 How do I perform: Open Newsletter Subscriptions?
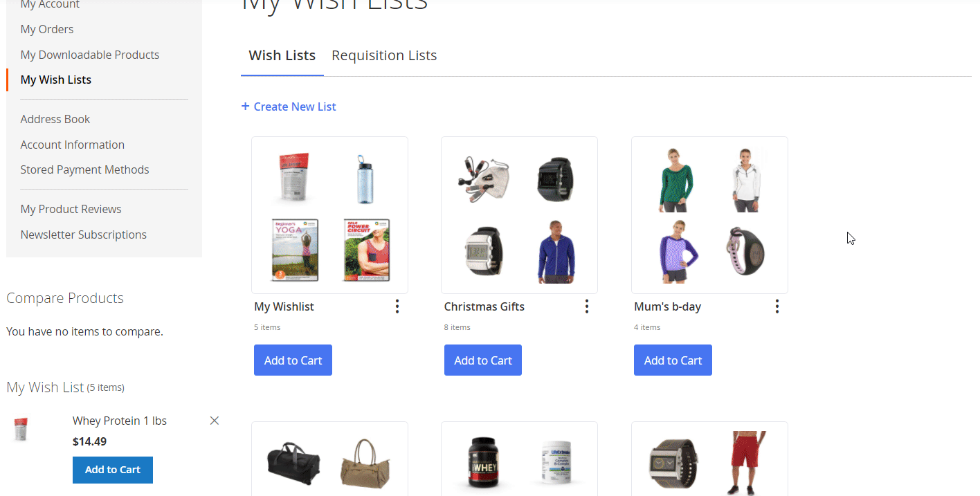tap(84, 235)
